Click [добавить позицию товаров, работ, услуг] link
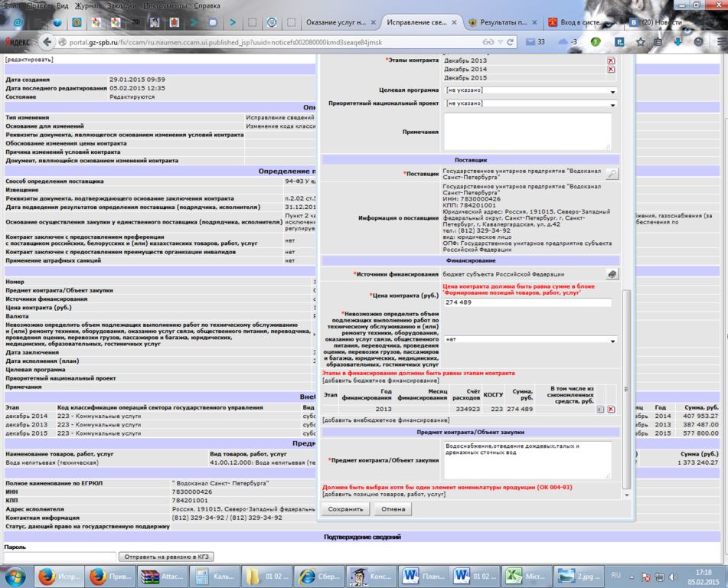Image resolution: width=728 pixels, height=588 pixels. point(384,495)
